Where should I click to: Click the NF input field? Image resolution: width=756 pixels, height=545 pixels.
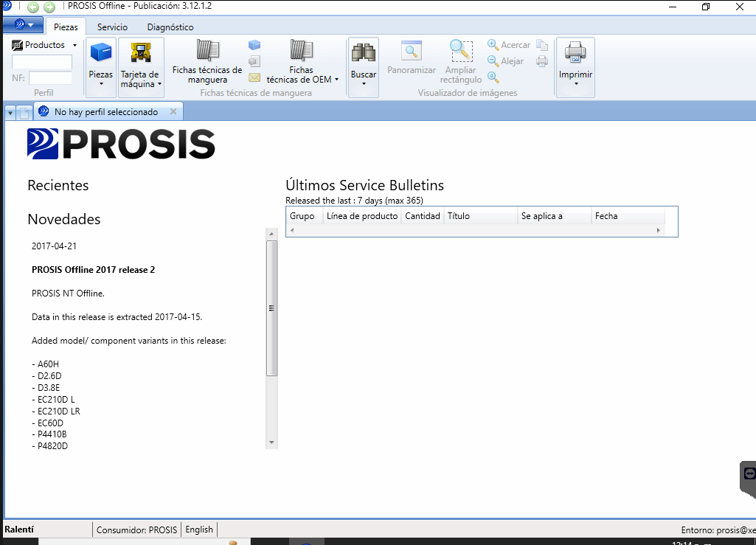(50, 78)
